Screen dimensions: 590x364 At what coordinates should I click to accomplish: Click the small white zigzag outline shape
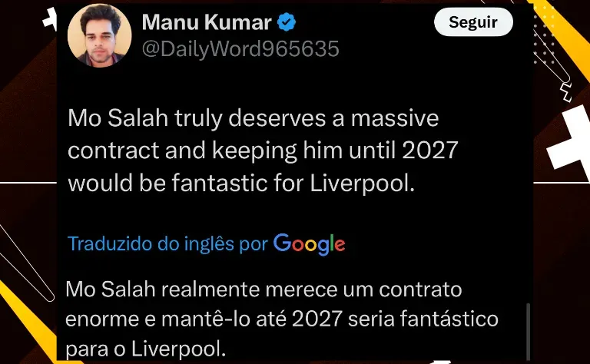(x=566, y=92)
